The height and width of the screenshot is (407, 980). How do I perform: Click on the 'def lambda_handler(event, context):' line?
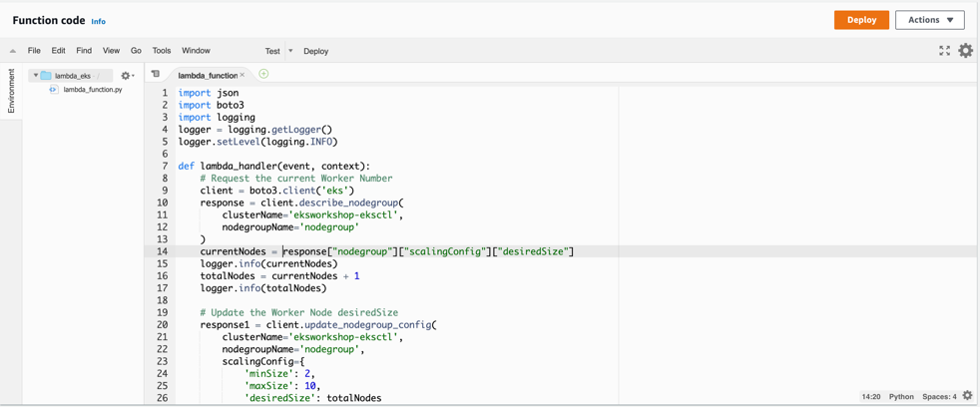pyautogui.click(x=274, y=167)
